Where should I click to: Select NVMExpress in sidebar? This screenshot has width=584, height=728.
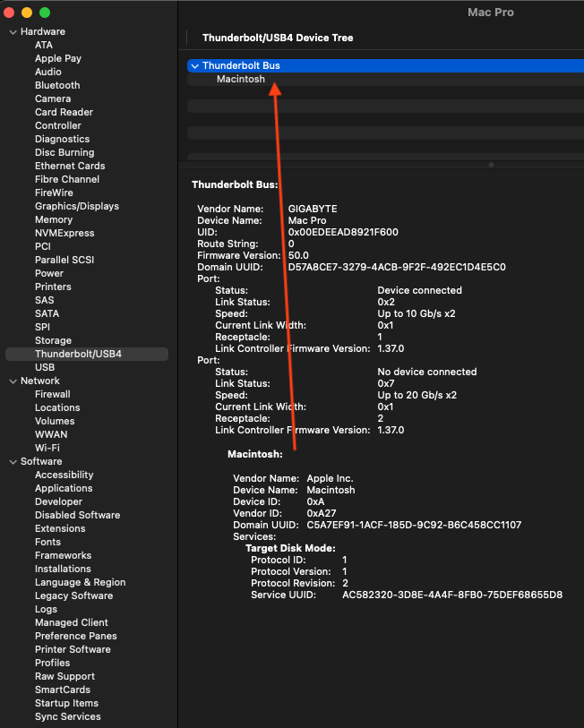[x=64, y=234]
